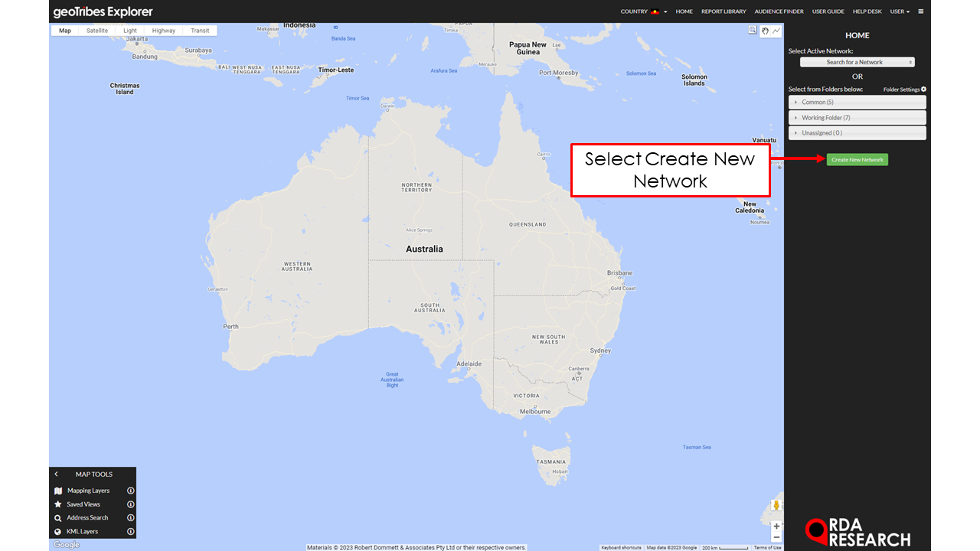Select the hand pan tool on map
The height and width of the screenshot is (551, 980).
(765, 31)
